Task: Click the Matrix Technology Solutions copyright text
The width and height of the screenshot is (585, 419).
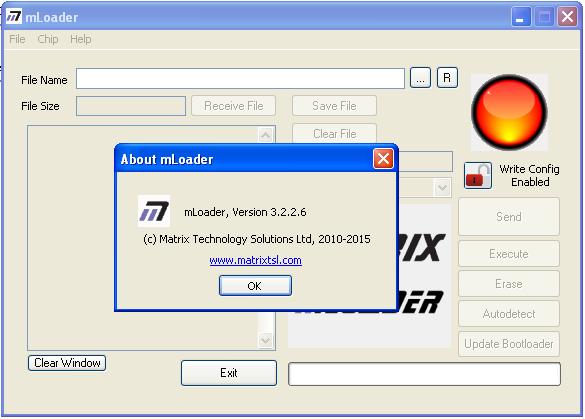Action: [x=257, y=239]
